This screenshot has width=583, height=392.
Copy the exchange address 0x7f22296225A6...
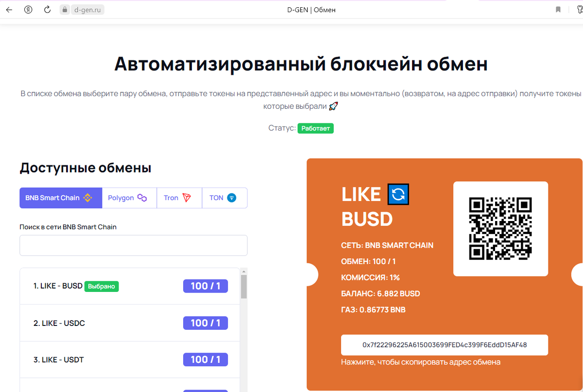tap(445, 345)
